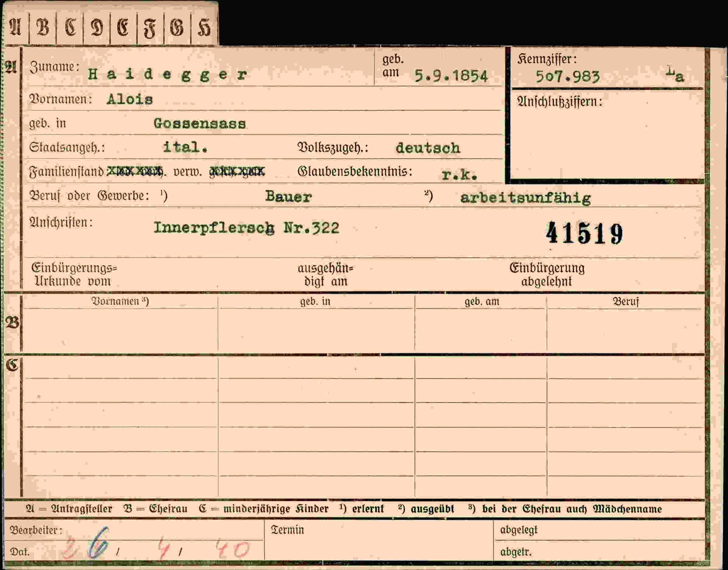Click the 'Einbürgerungs-Urkunde vom' label
This screenshot has width=728, height=570.
coord(74,275)
